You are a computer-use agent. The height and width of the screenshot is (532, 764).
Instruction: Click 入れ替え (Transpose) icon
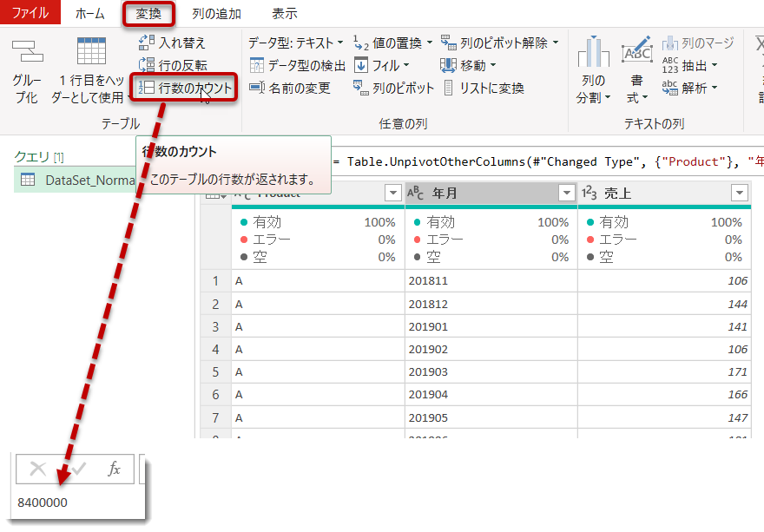coord(147,43)
